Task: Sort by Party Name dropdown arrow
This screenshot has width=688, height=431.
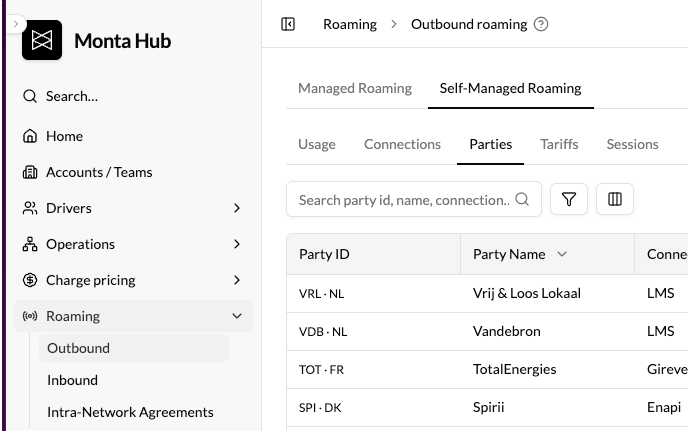Action: (x=562, y=254)
